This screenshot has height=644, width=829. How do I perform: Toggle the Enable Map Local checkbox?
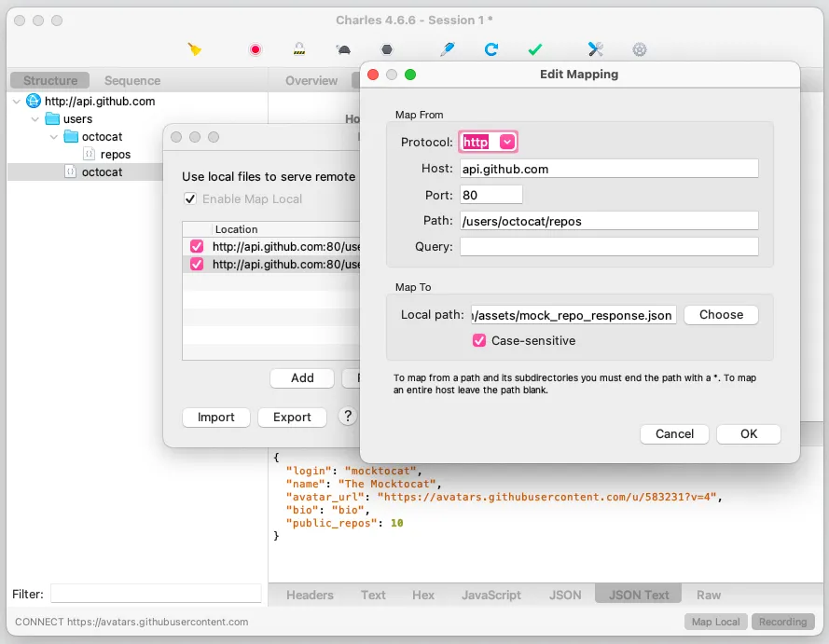pyautogui.click(x=190, y=199)
